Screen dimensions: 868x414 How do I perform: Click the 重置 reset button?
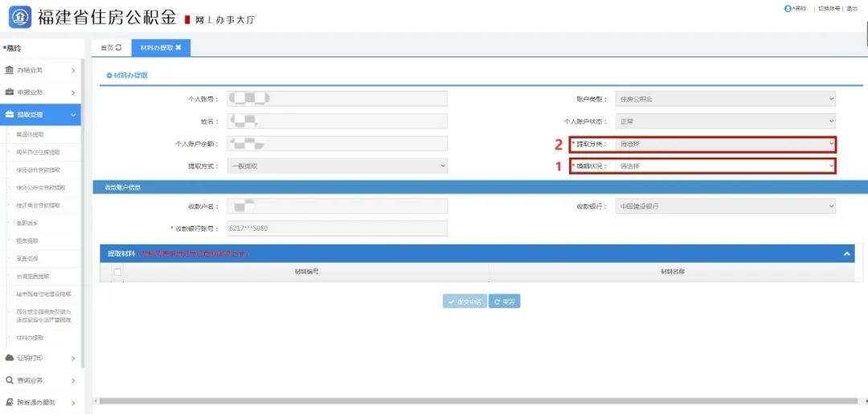(x=506, y=301)
